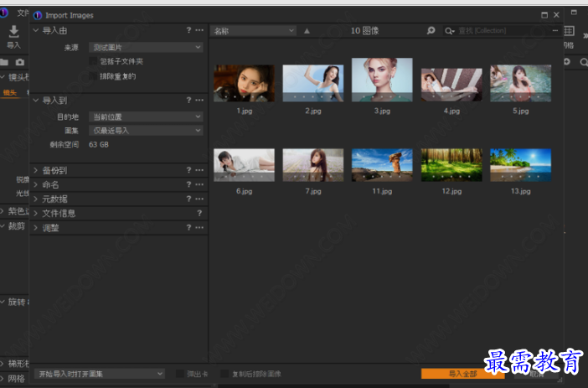Open 开始导入时打开图集 dropdown

click(x=100, y=374)
